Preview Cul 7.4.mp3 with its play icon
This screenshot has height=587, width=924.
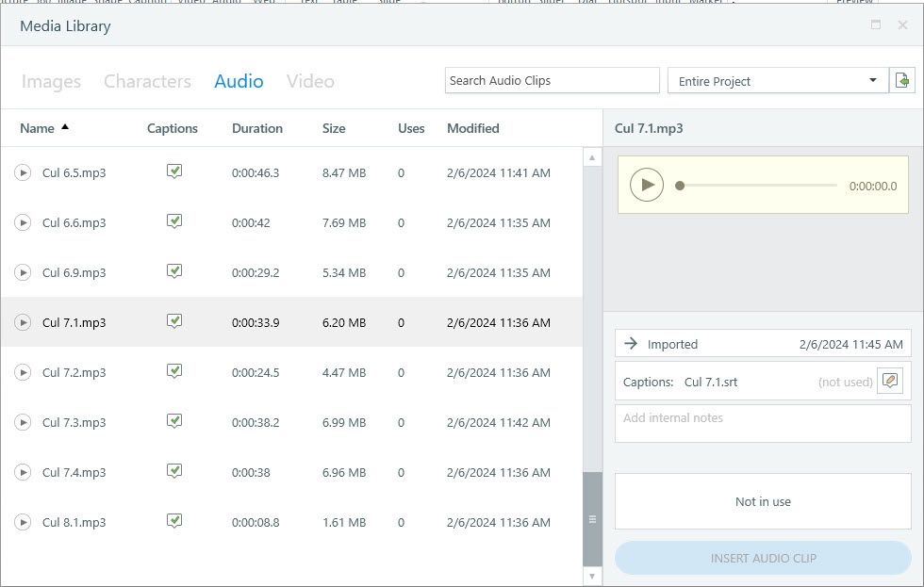click(24, 473)
